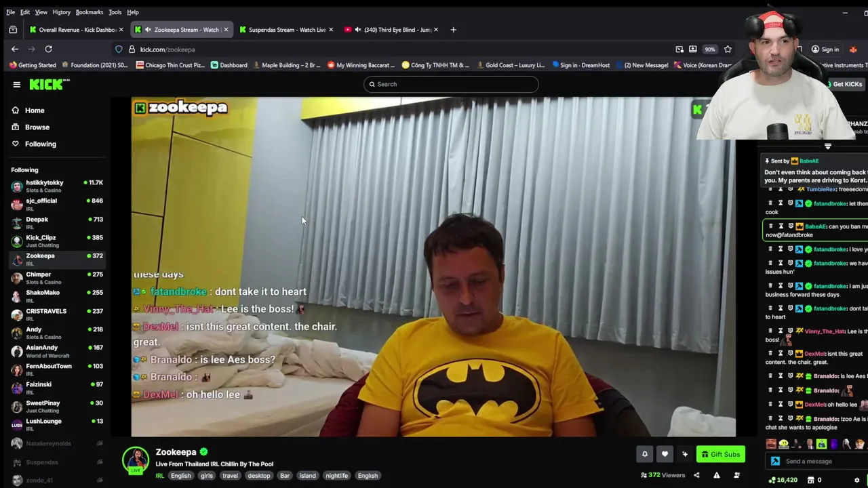Click the Zookeepa streamer avatar below video

click(x=136, y=460)
